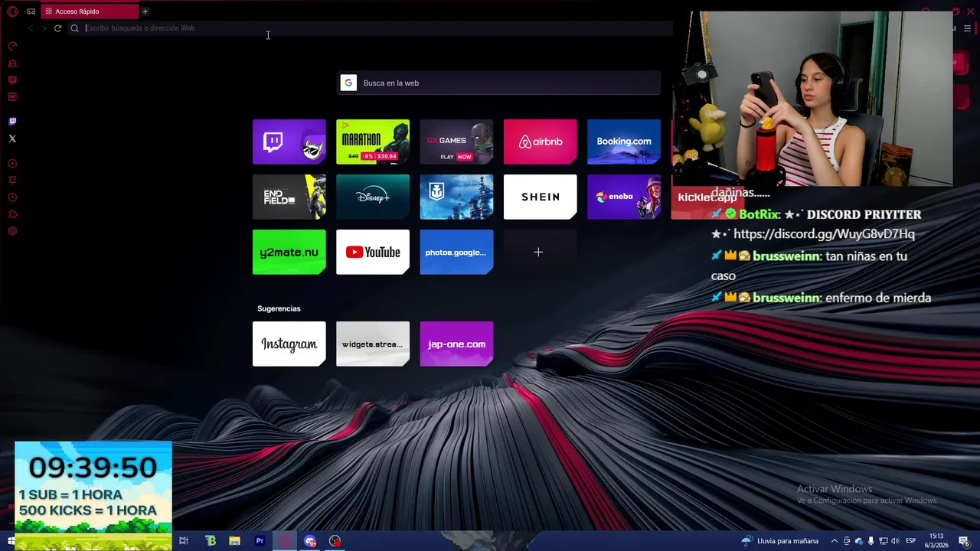The height and width of the screenshot is (551, 980).
Task: Click the microphone tray icon
Action: (871, 541)
